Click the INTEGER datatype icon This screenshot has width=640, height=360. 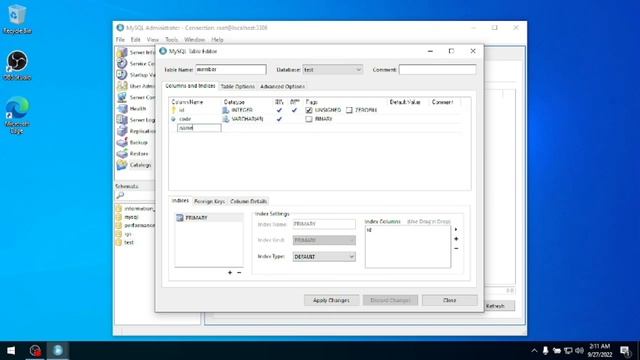pyautogui.click(x=226, y=110)
